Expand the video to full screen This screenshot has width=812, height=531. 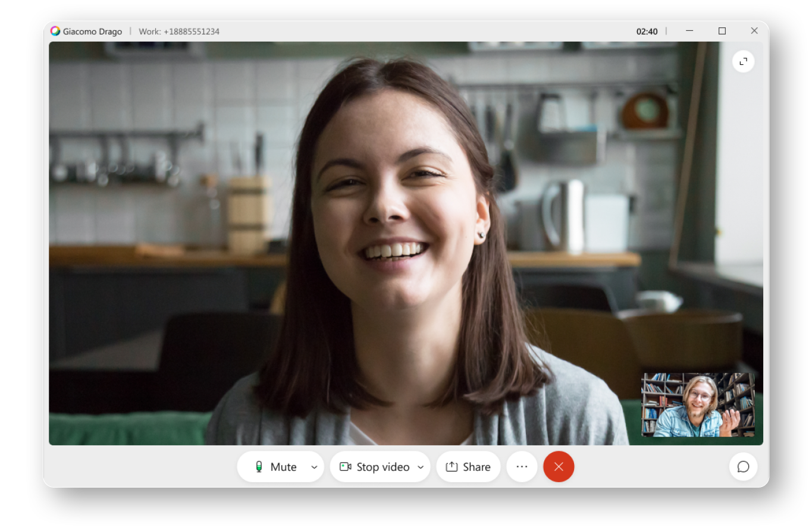(x=743, y=61)
